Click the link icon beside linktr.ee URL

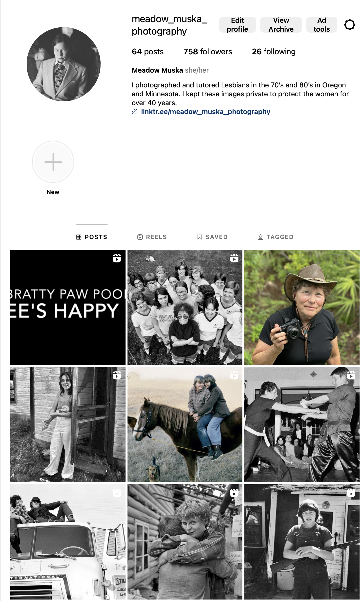(134, 112)
